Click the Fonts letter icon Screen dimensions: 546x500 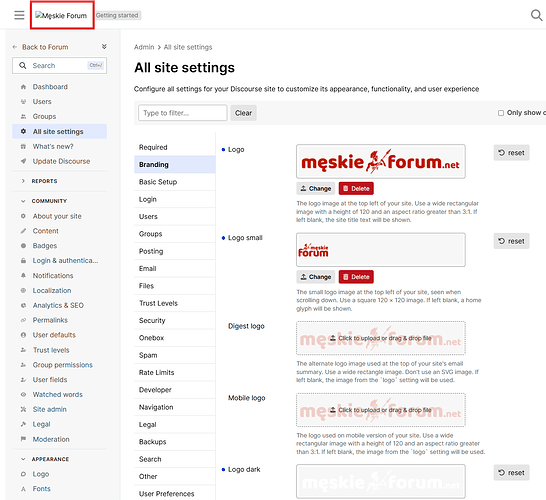(x=23, y=489)
